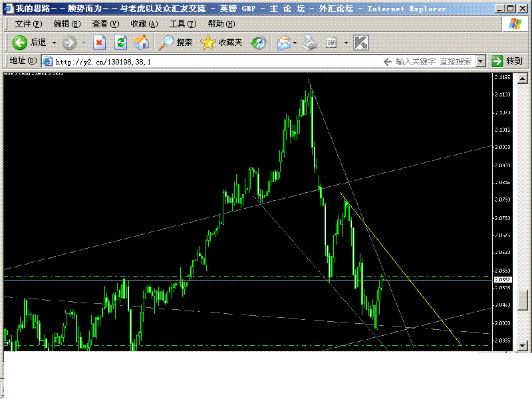Click the Mail envelope icon
This screenshot has height=399, width=532.
(x=284, y=43)
